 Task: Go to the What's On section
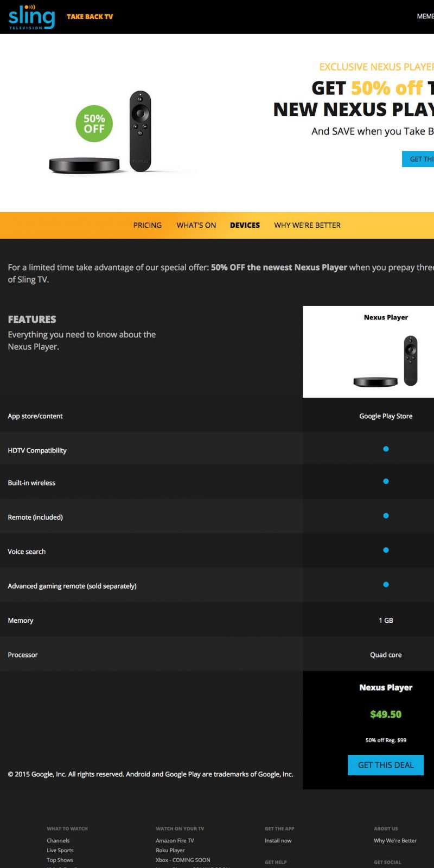pyautogui.click(x=196, y=225)
